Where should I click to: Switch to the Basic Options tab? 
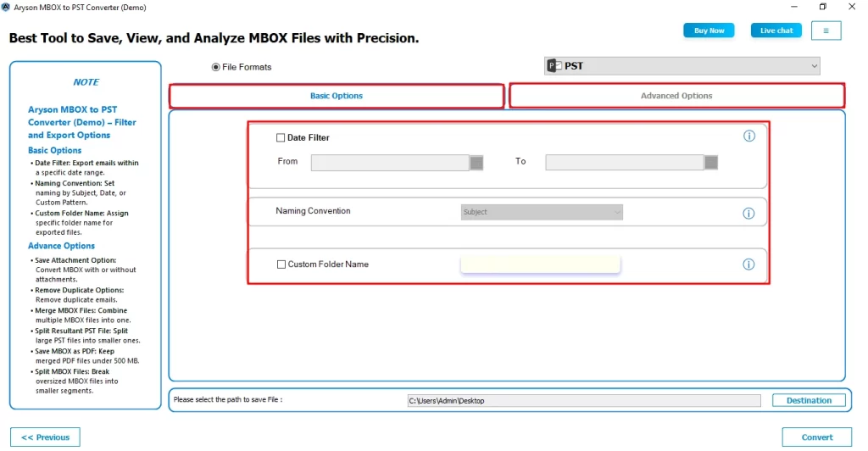click(x=337, y=96)
